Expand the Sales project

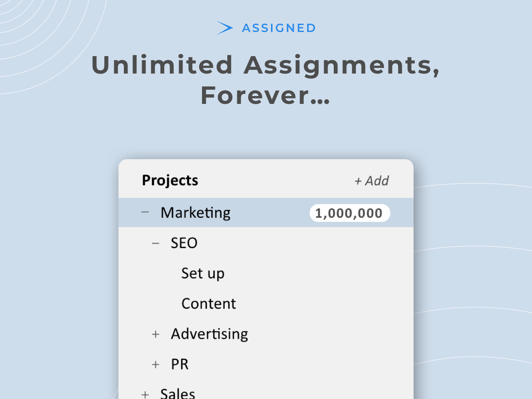(145, 394)
